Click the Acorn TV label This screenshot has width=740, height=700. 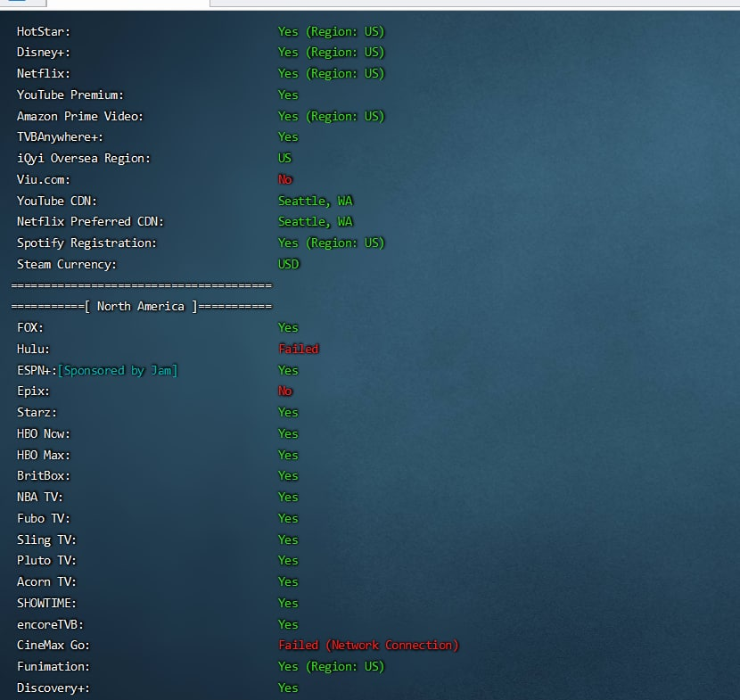tap(46, 581)
